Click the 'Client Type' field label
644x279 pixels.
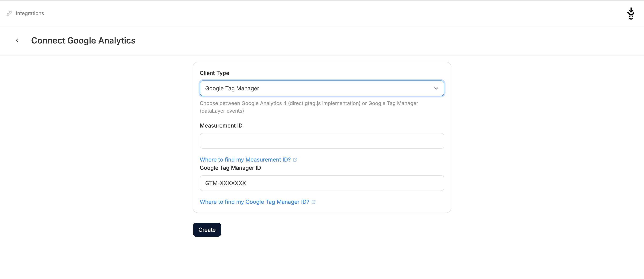pyautogui.click(x=214, y=73)
